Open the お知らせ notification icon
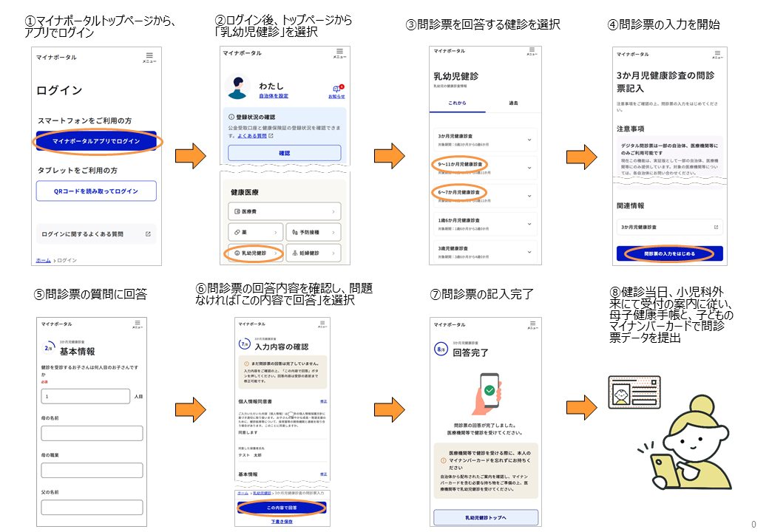Image resolution: width=769 pixels, height=532 pixels. pos(337,91)
